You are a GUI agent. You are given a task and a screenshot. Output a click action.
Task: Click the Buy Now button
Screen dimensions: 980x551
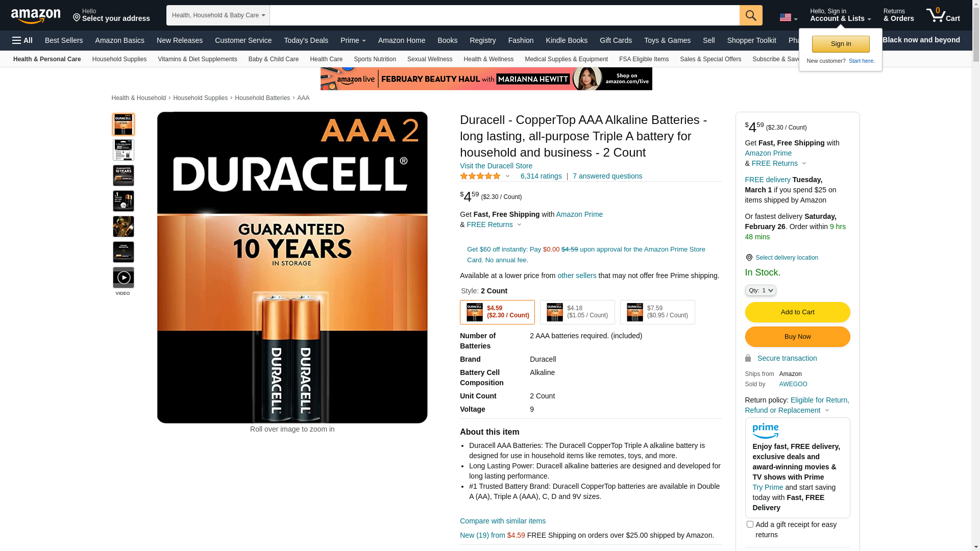click(x=797, y=337)
